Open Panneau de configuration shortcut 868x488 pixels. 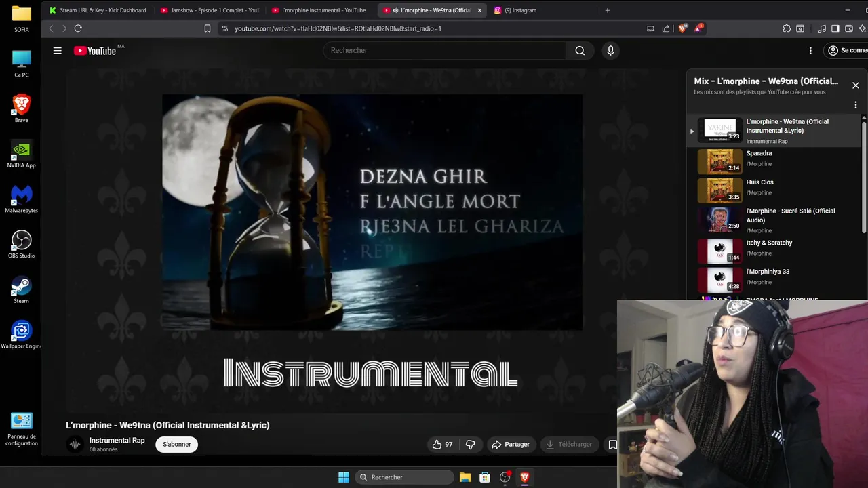(22, 430)
